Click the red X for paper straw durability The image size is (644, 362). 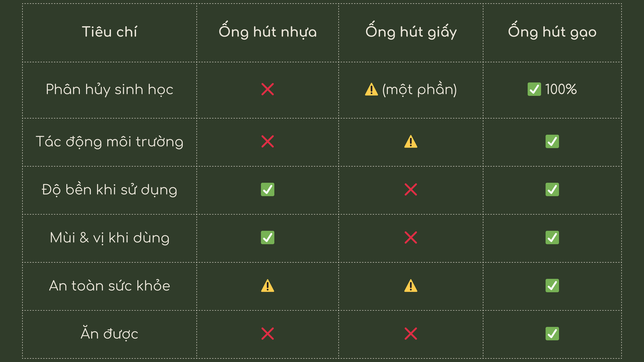tap(411, 189)
